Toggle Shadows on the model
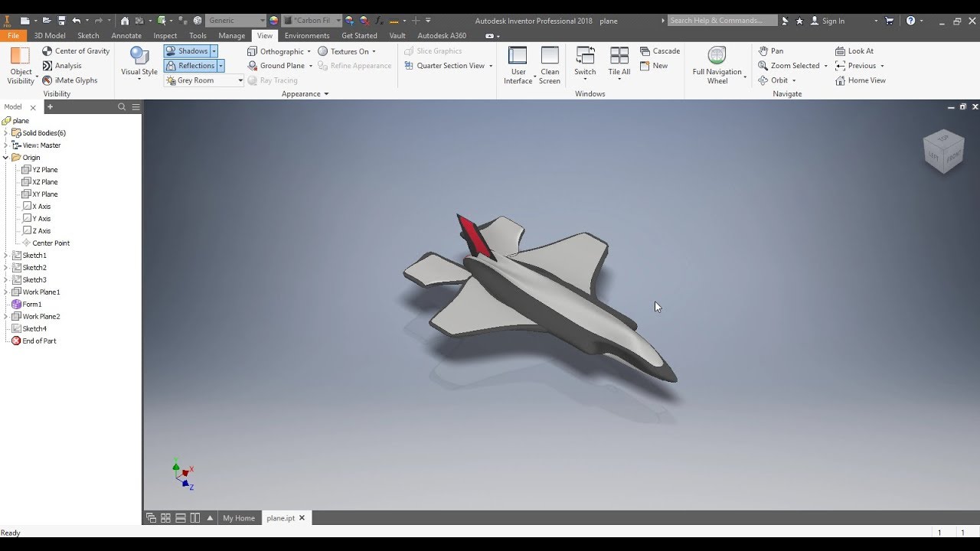 [x=187, y=51]
